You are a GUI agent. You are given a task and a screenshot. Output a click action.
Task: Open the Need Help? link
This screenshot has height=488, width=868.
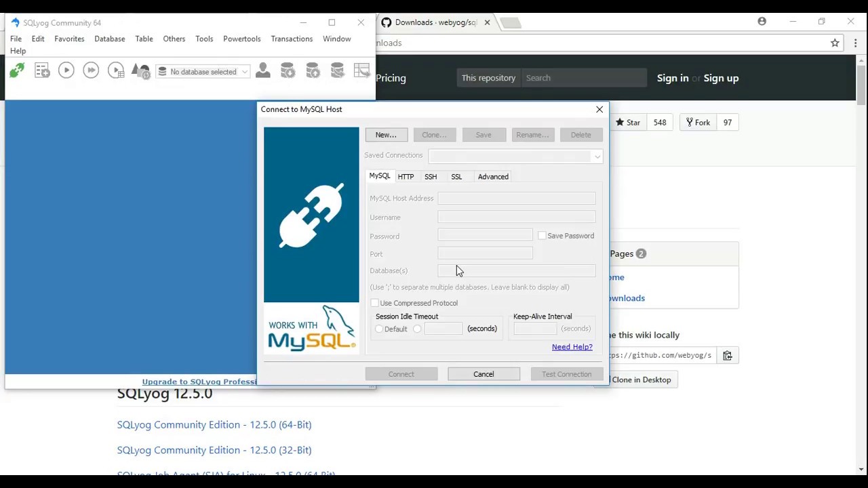pyautogui.click(x=572, y=347)
